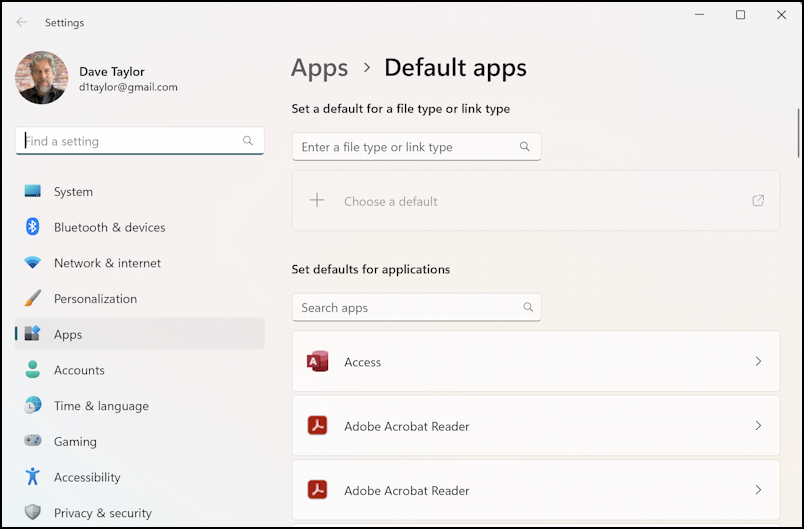804x529 pixels.
Task: Click the Find a setting search box
Action: pyautogui.click(x=139, y=141)
